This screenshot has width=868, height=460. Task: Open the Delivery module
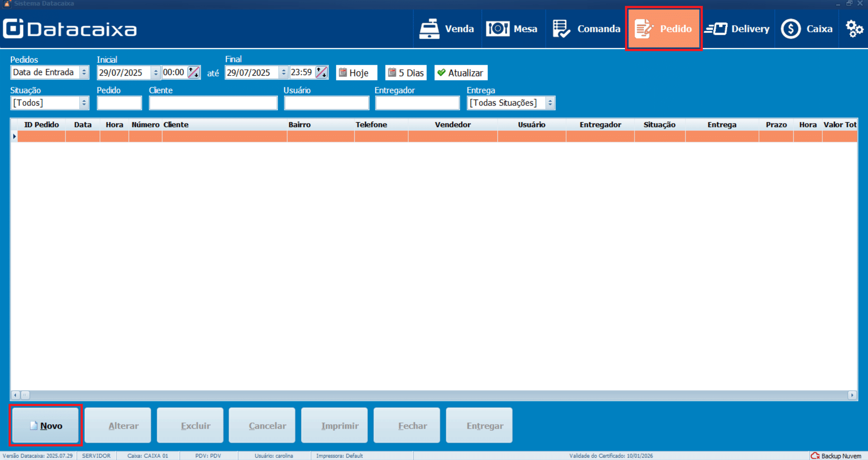tap(737, 29)
